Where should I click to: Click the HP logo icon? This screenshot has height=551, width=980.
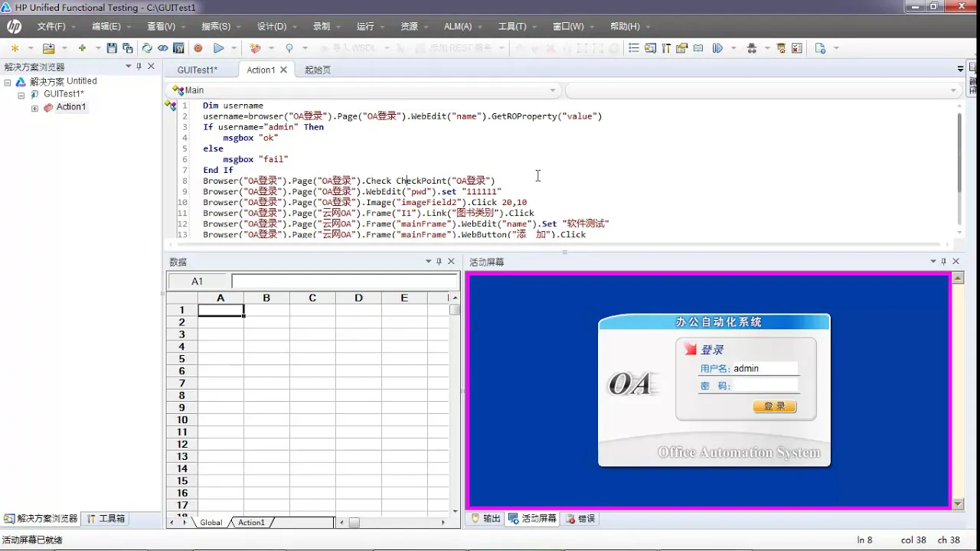coord(14,27)
